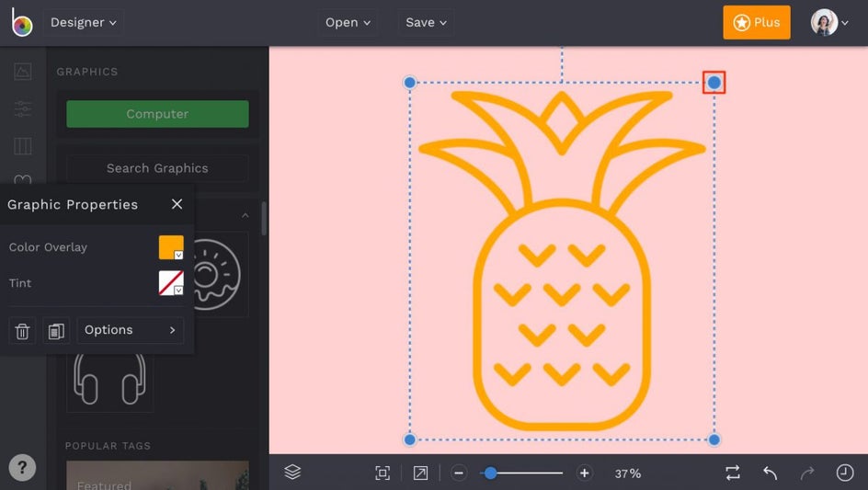Open the Color Overlay orange swatch

point(171,247)
